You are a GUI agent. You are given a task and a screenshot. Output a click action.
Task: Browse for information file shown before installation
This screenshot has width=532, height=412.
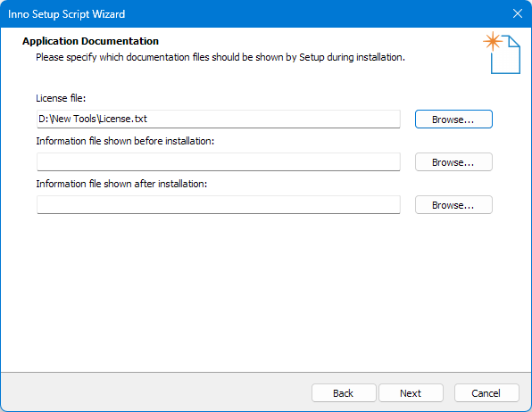[x=453, y=162]
